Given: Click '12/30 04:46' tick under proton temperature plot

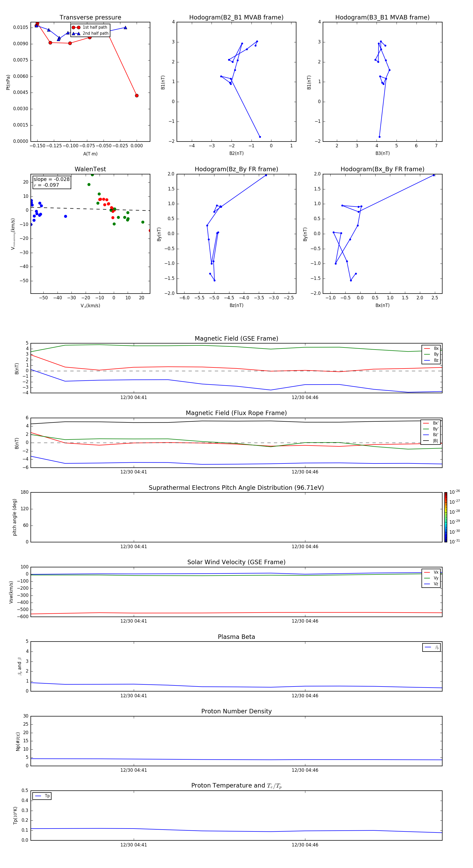Looking at the screenshot, I should point(305,845).
